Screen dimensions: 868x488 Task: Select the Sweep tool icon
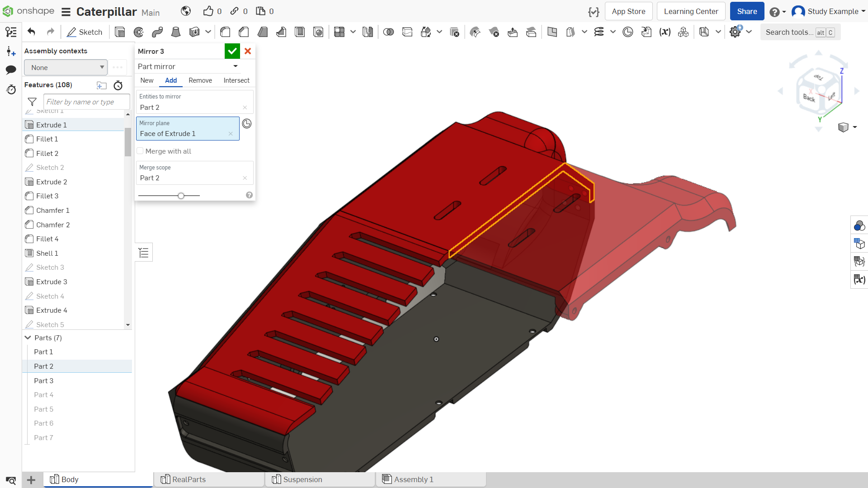[157, 32]
